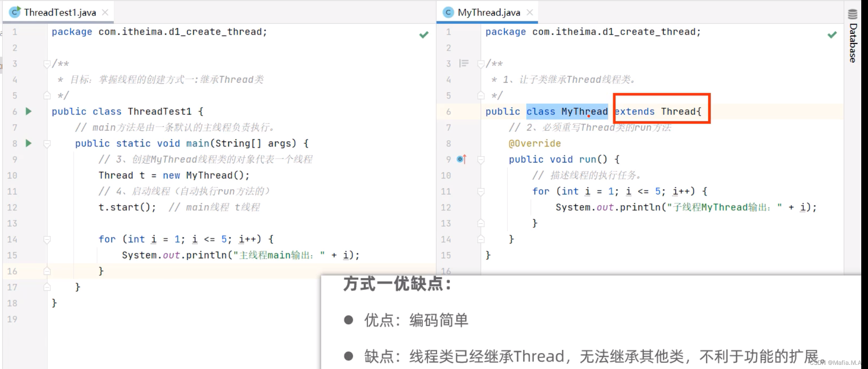Click line number 10 in ThreadTest1 gutter
This screenshot has width=868, height=369.
12,175
